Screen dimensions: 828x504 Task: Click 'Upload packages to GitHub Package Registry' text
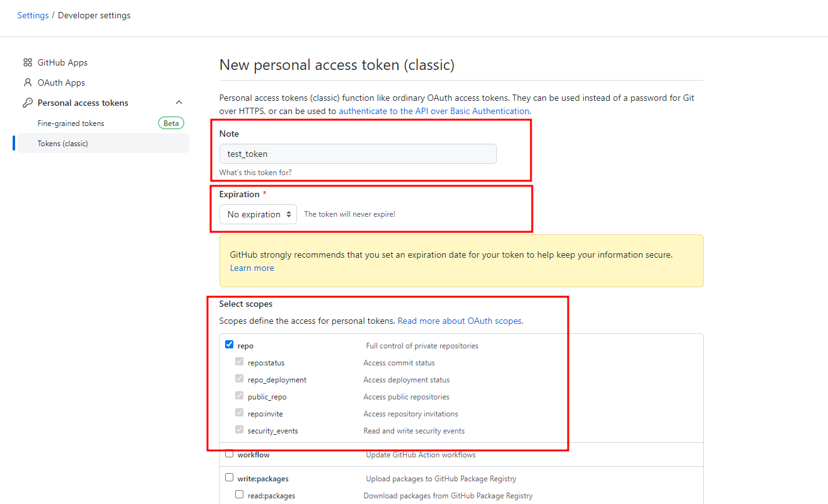tap(441, 479)
